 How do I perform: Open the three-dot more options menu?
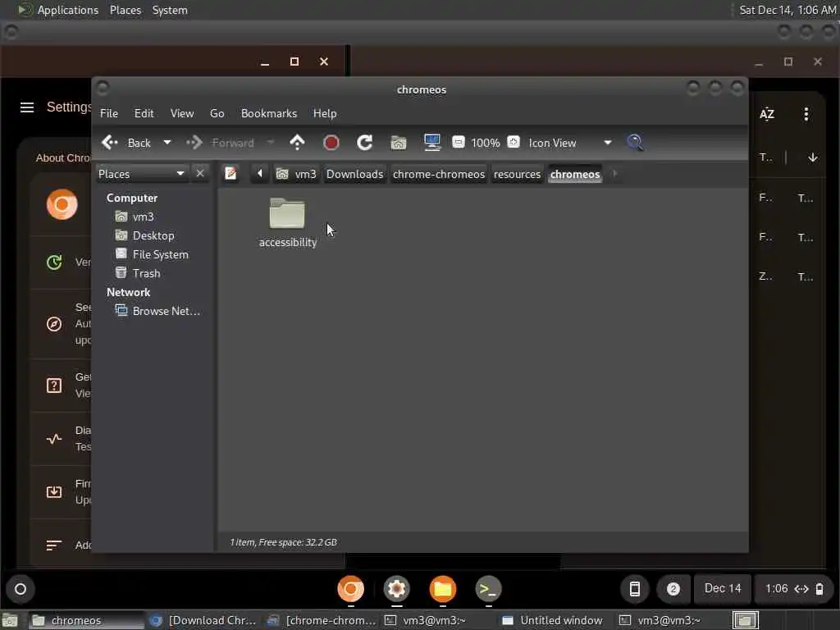click(806, 113)
